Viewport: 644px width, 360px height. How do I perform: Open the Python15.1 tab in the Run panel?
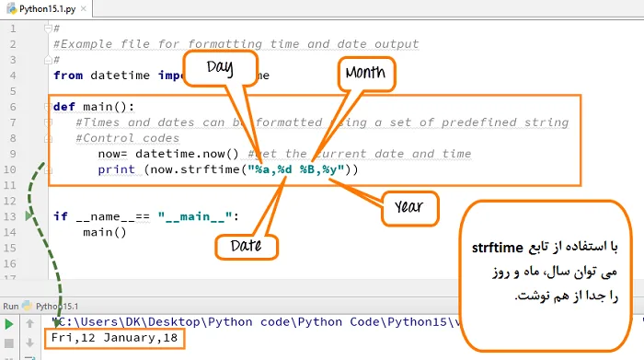point(57,307)
